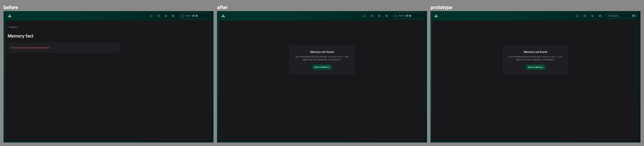
Task: Click the search magnifier icon in prototype panel
Action: click(609, 16)
